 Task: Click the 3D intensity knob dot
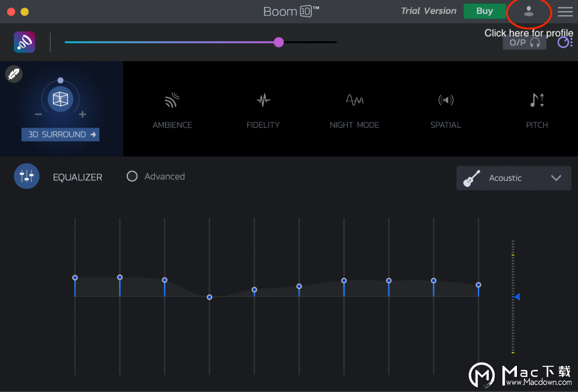(x=60, y=80)
